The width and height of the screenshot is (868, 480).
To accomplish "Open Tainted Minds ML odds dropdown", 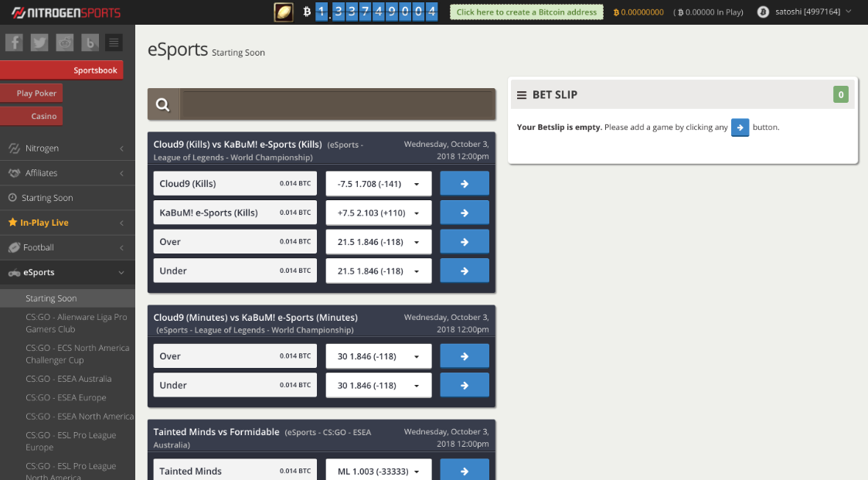I will [379, 471].
